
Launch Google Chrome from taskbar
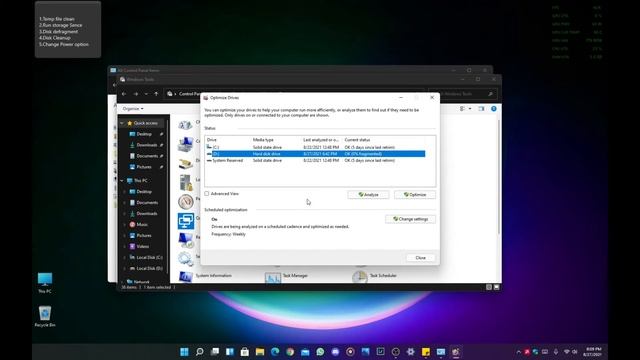[x=290, y=352]
